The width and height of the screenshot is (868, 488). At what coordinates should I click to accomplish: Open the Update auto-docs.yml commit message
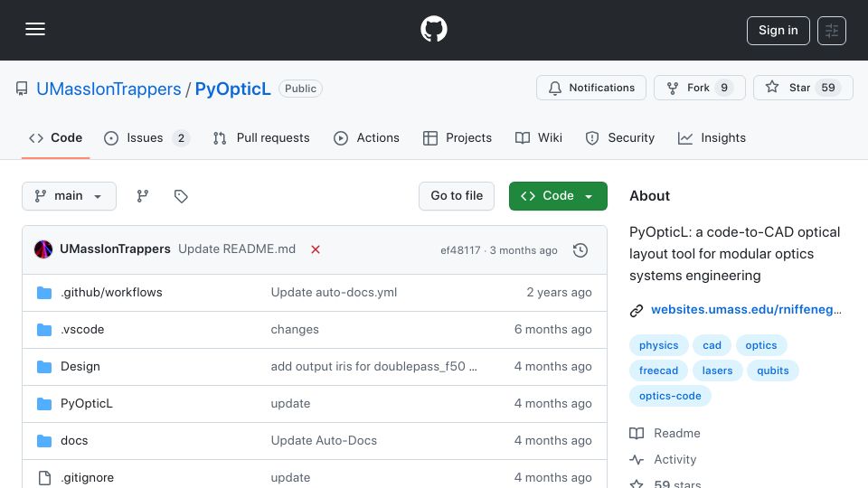[x=334, y=292]
